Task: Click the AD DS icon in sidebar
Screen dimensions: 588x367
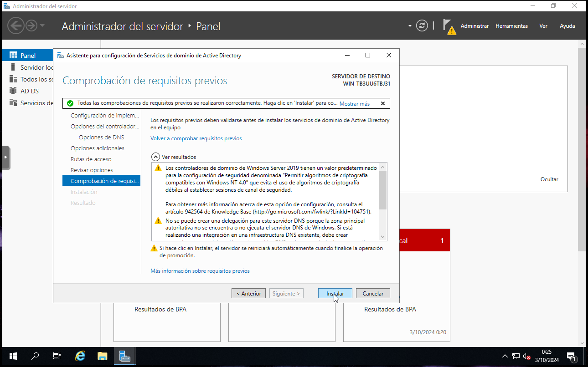Action: coord(13,91)
